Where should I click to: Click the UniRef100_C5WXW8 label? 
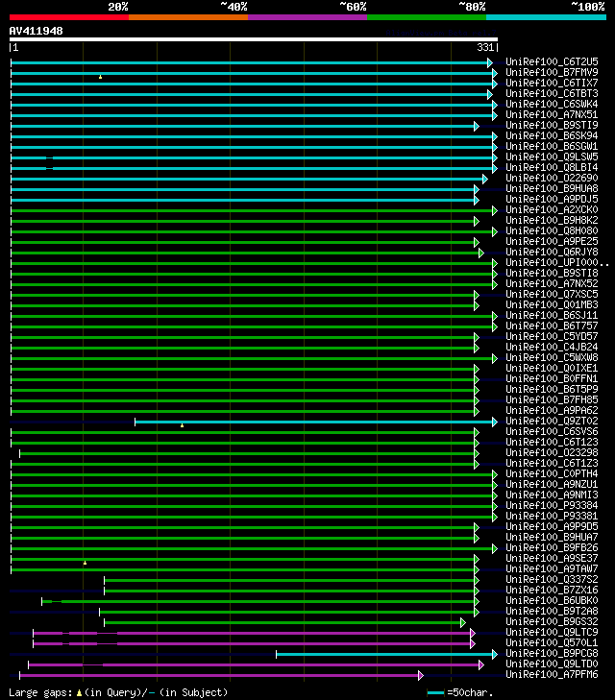point(552,357)
